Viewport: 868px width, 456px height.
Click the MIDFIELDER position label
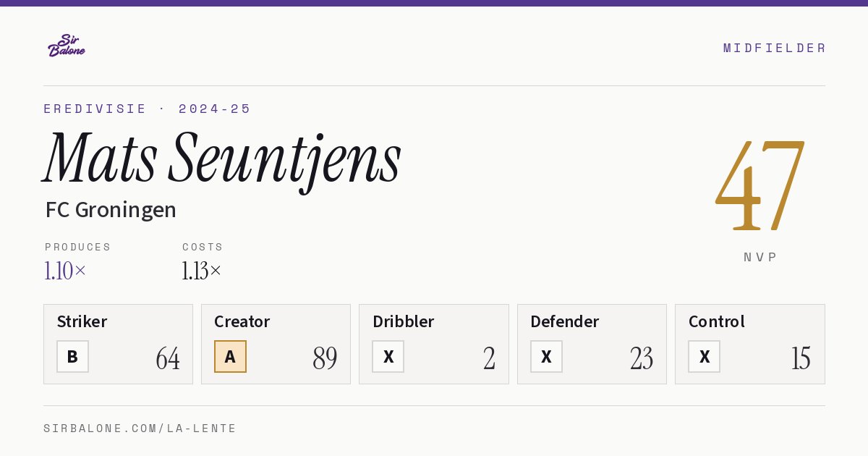pos(775,48)
